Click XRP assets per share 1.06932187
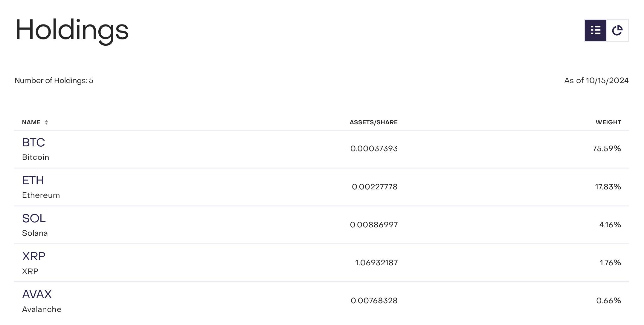This screenshot has height=325, width=644. click(376, 263)
